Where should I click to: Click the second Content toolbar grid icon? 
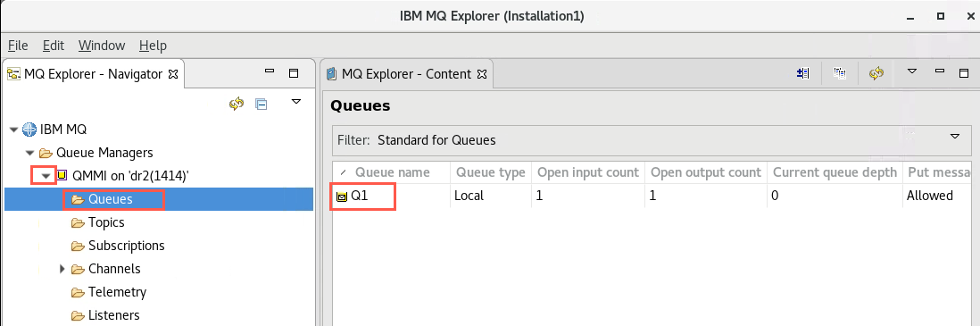click(x=840, y=73)
